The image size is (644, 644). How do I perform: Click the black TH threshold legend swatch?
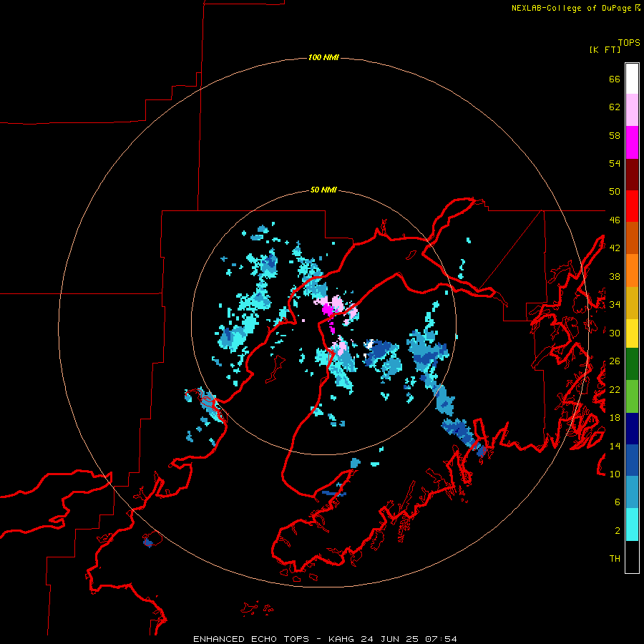632,557
